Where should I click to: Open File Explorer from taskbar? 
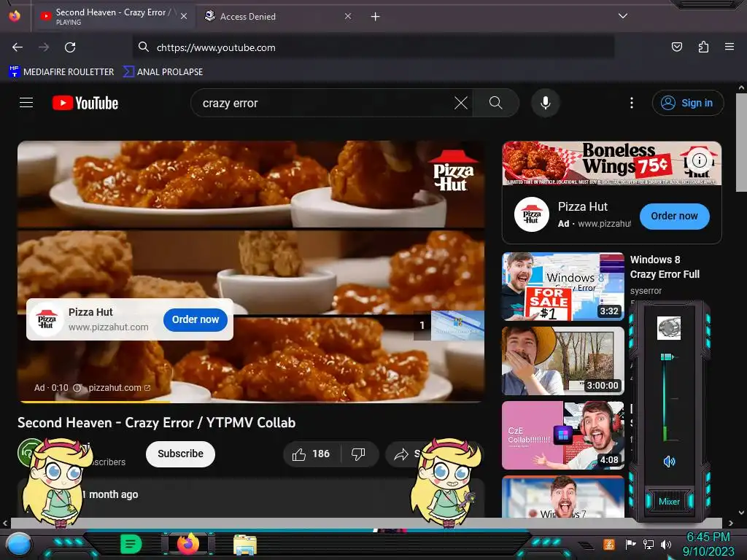(x=245, y=545)
